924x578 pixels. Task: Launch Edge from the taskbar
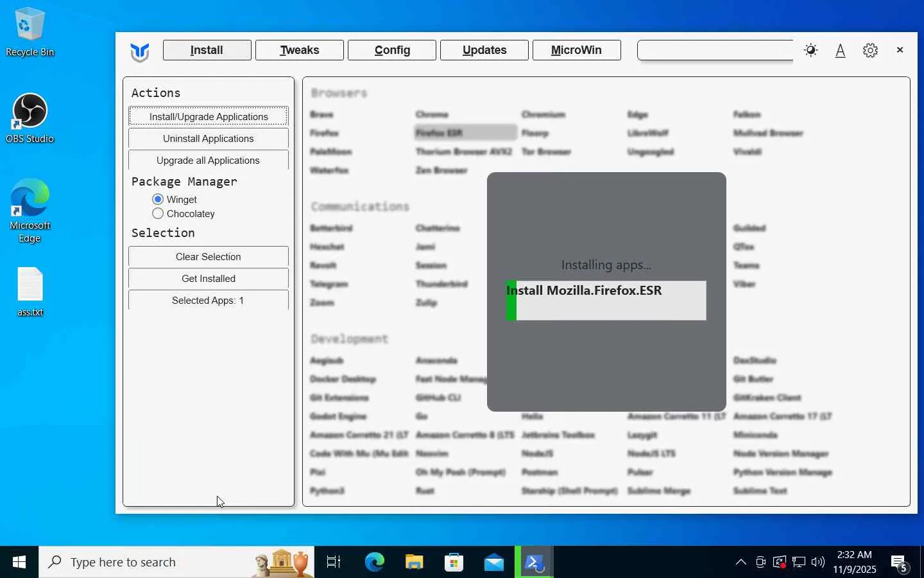(374, 562)
